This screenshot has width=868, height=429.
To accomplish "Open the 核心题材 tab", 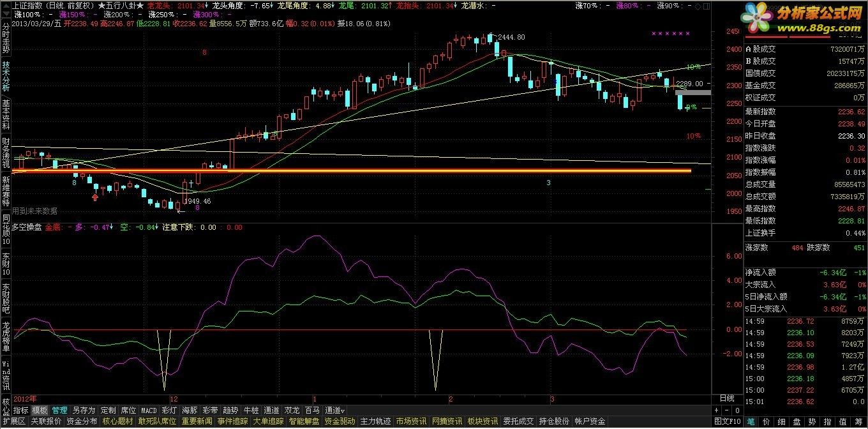I will pos(117,421).
